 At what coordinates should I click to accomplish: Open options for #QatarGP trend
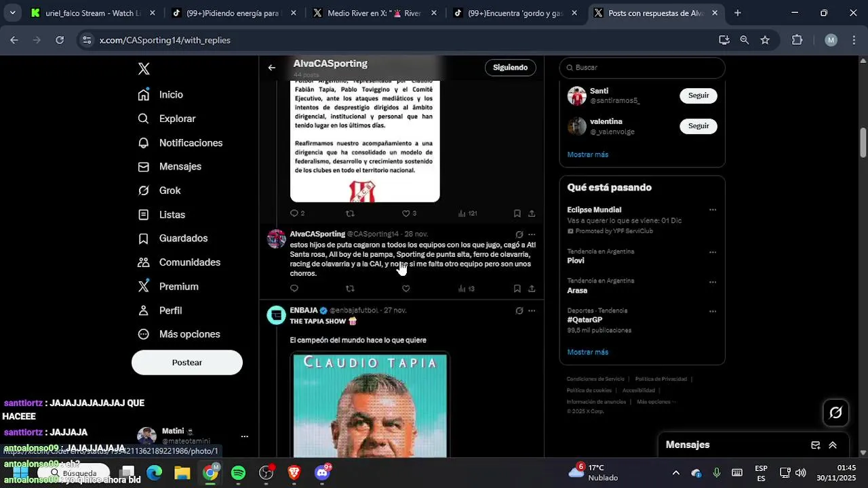point(713,312)
